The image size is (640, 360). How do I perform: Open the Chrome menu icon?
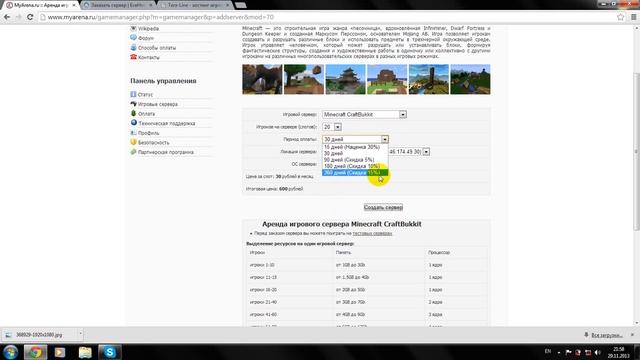[633, 17]
